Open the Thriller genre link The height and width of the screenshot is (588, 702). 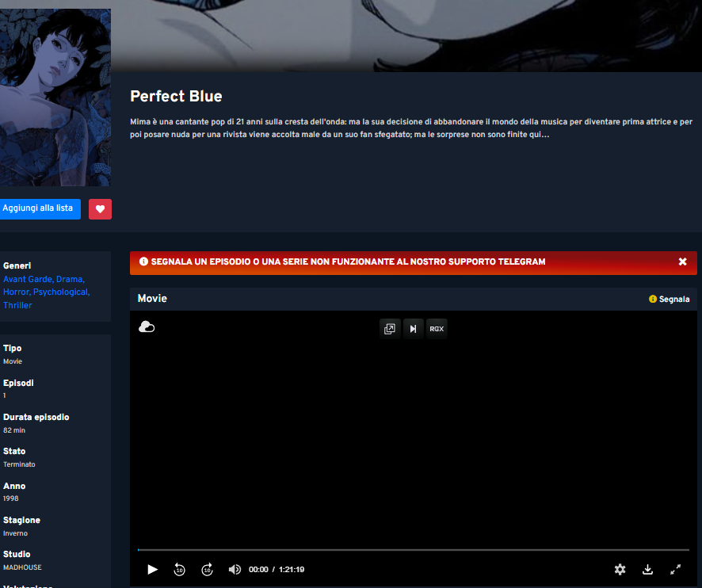(x=17, y=305)
